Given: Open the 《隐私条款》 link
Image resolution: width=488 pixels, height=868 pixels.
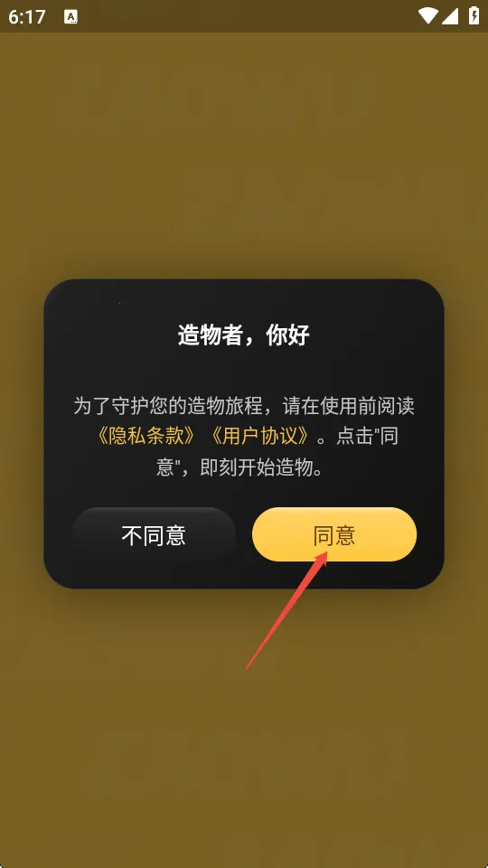Looking at the screenshot, I should click(x=145, y=438).
